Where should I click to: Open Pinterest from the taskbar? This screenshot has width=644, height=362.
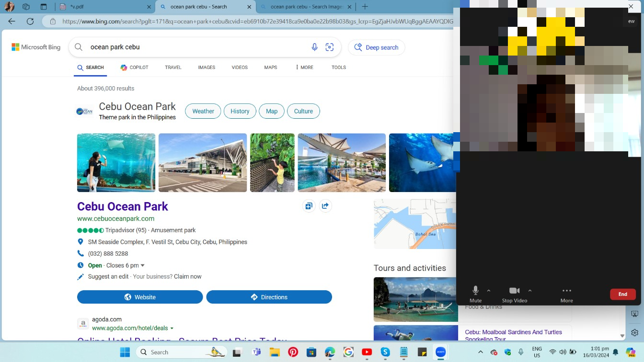click(293, 352)
